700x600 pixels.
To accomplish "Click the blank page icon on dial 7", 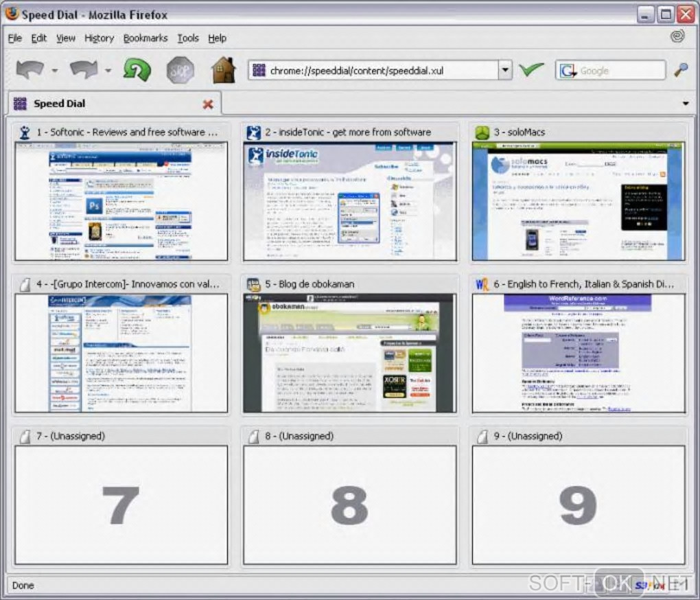I will click(x=25, y=436).
